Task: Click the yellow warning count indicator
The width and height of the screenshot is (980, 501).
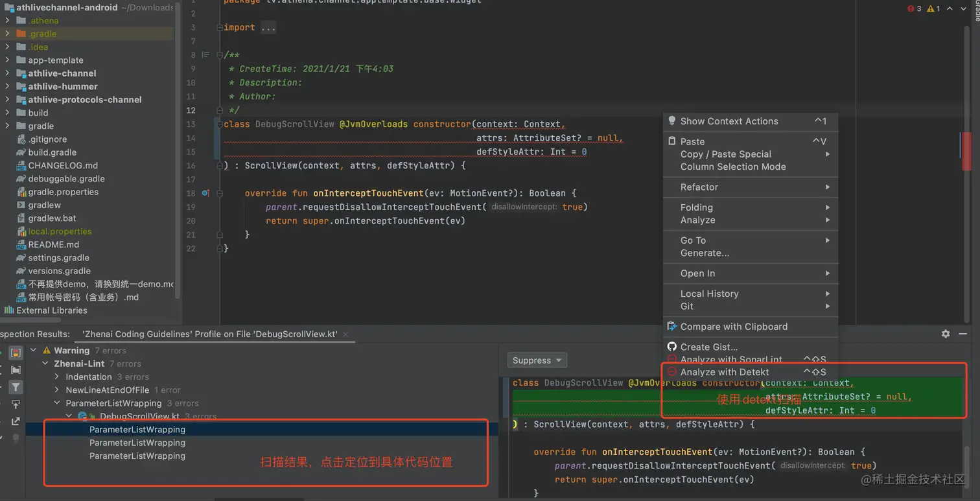Action: [x=933, y=8]
